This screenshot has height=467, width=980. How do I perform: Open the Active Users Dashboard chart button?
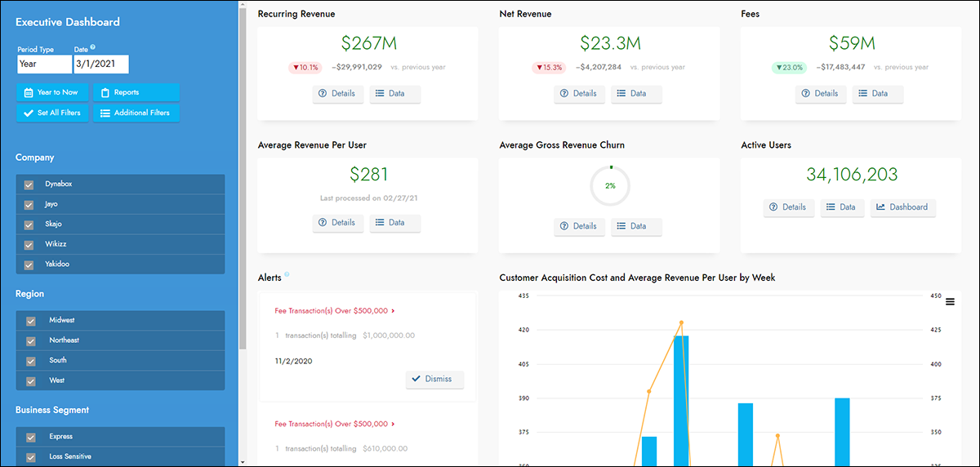902,207
